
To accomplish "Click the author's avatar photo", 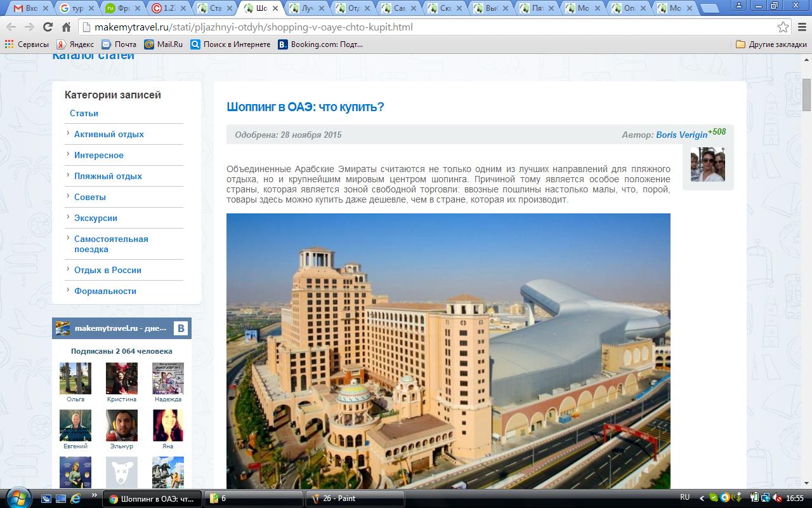I will 708,164.
